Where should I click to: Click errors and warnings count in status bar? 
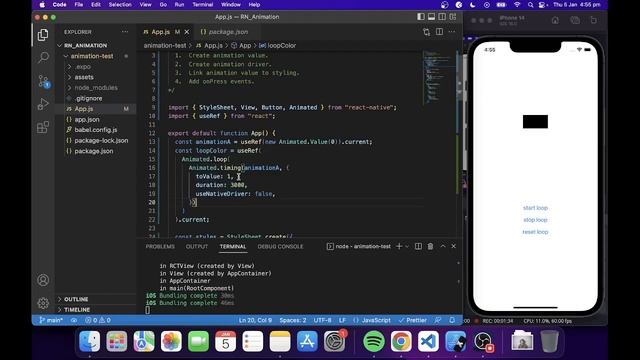(x=98, y=320)
